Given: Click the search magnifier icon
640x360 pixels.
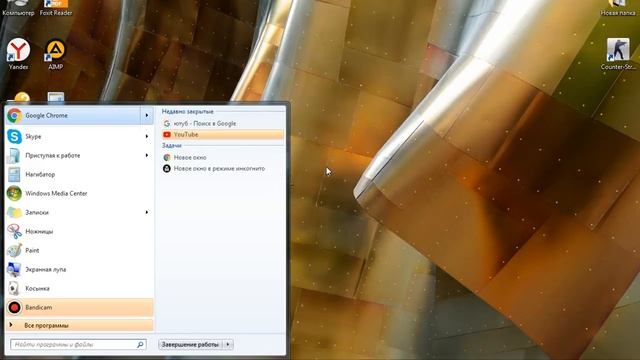Looking at the screenshot, I should pos(140,344).
